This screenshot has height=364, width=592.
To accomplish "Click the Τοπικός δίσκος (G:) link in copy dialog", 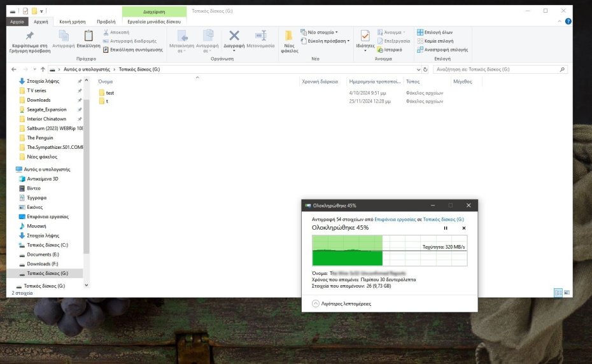I will tap(443, 220).
